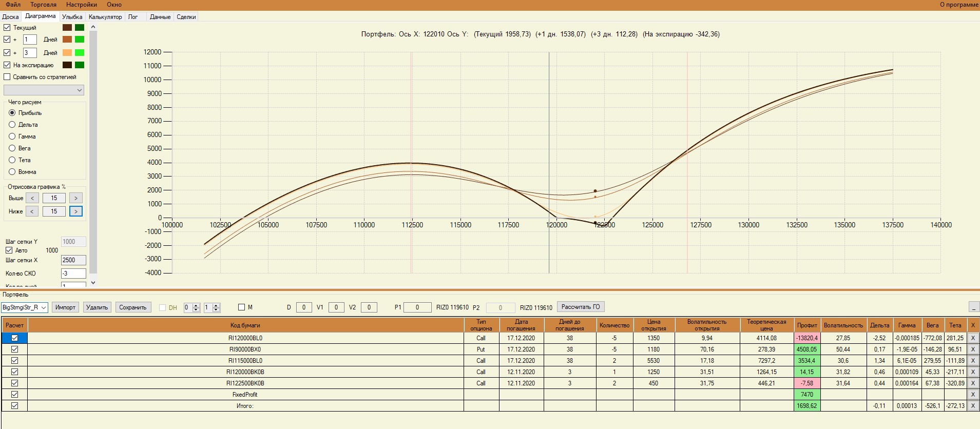This screenshot has width=980, height=429.
Task: Open the 'Файл' menu
Action: click(13, 5)
